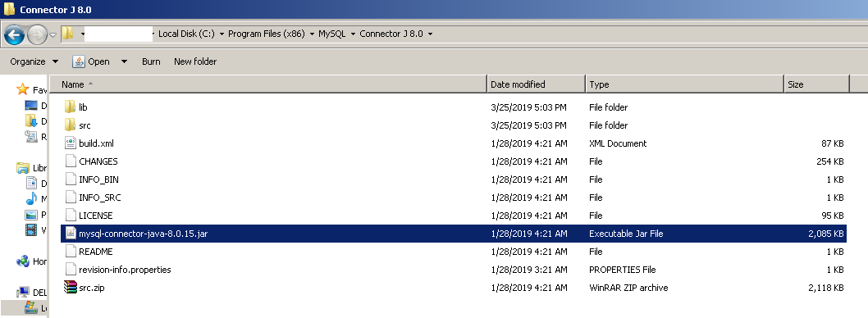Select the README file icon
This screenshot has width=868, height=318.
[x=70, y=252]
